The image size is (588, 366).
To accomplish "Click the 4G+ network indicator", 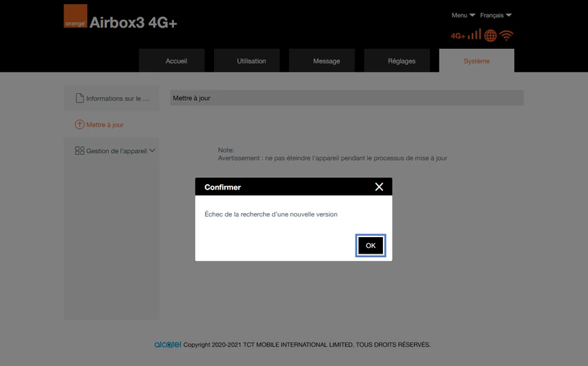I will [x=458, y=36].
